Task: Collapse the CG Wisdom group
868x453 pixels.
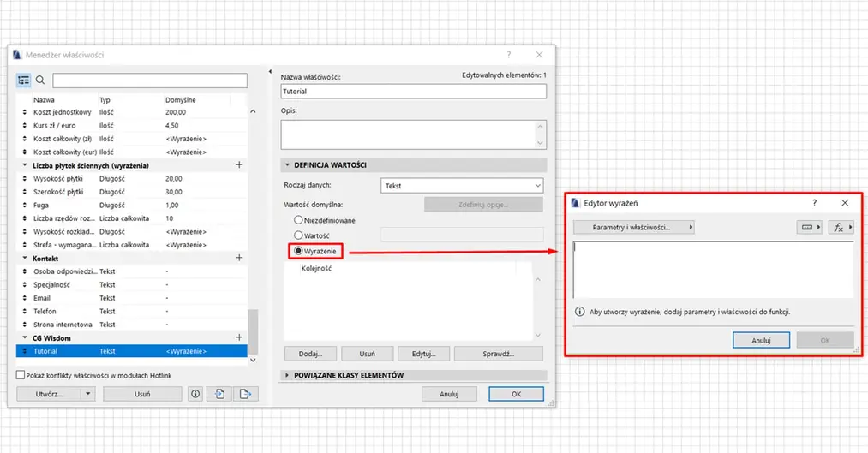Action: coord(24,337)
